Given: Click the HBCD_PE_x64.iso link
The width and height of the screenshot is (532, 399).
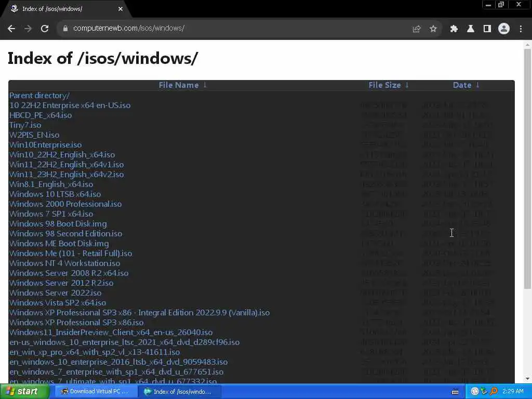Looking at the screenshot, I should (41, 115).
